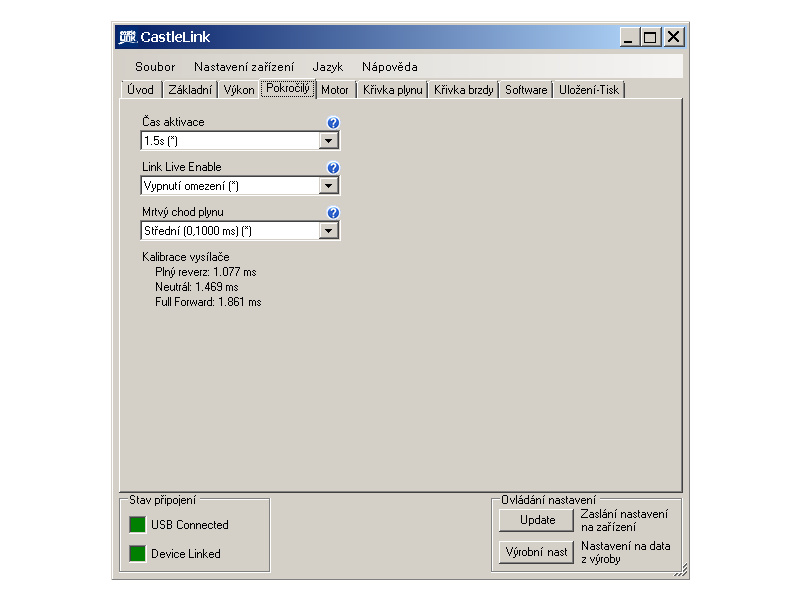The width and height of the screenshot is (800, 600).
Task: Click the green USB Connected indicator
Action: (x=136, y=525)
